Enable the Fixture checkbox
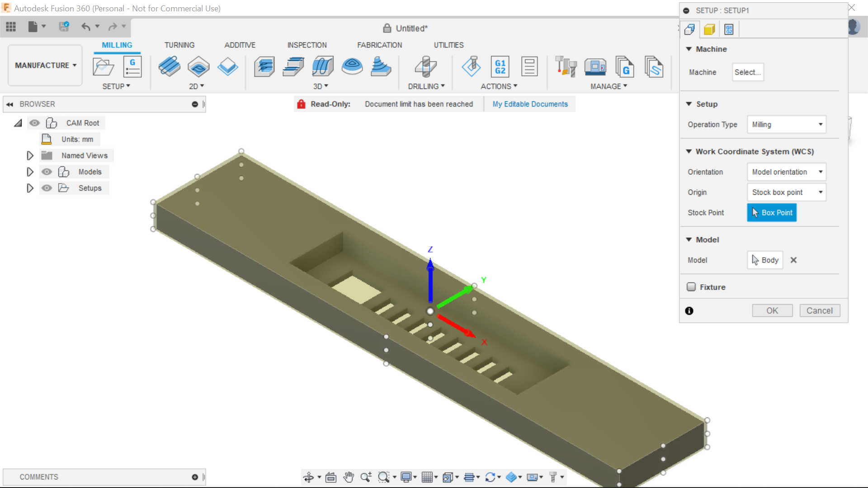The image size is (868, 488). [691, 287]
